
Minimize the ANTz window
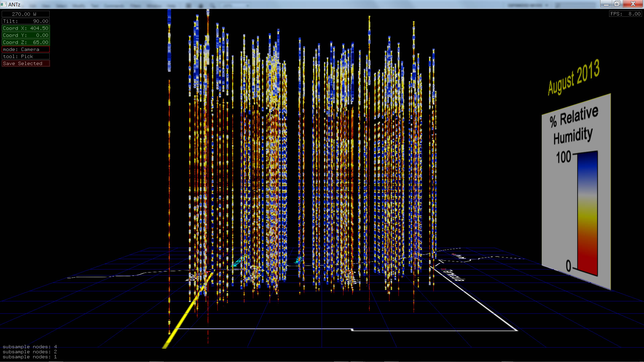[x=606, y=4]
